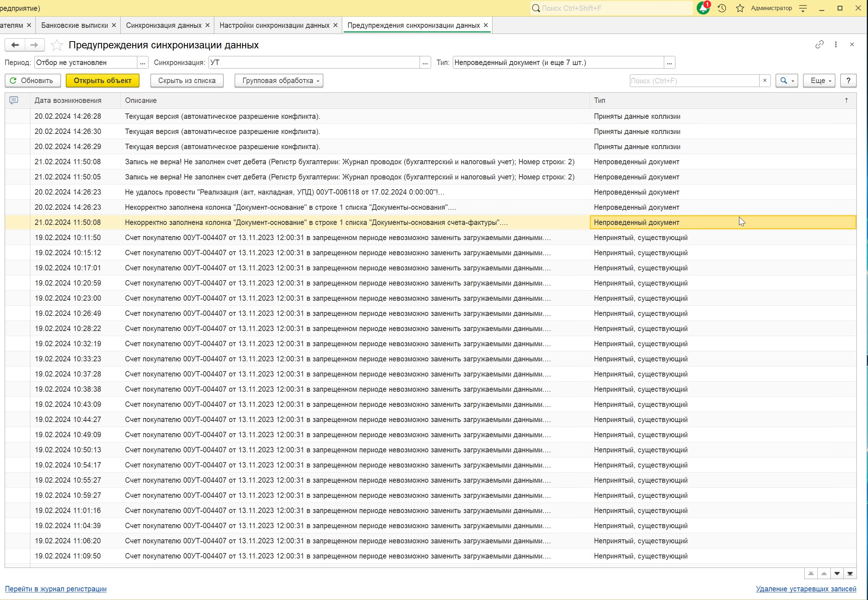Open the Тип filter selection ellipsis
The width and height of the screenshot is (868, 600).
(669, 62)
